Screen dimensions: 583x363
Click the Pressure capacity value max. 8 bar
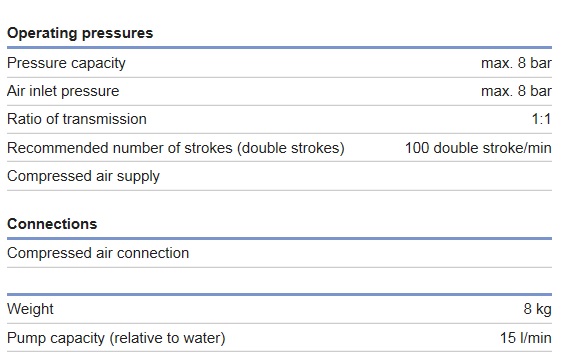click(x=516, y=63)
